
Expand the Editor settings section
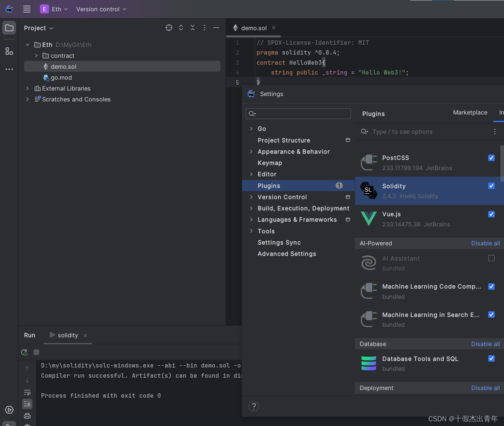(x=251, y=174)
